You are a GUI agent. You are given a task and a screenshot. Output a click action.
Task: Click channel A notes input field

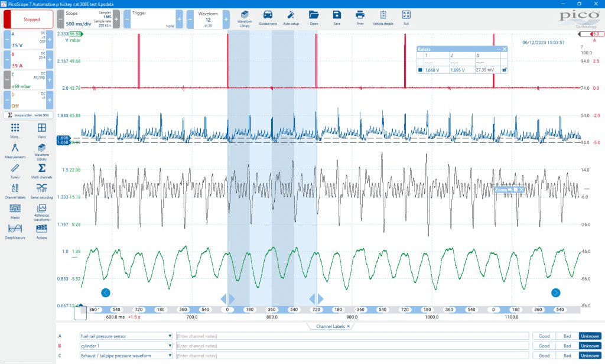point(352,336)
